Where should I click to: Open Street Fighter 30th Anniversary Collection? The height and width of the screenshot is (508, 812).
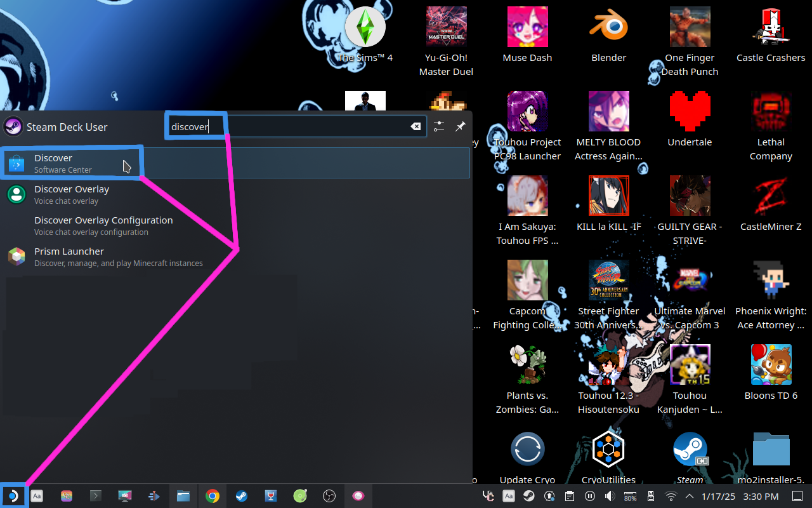(609, 295)
